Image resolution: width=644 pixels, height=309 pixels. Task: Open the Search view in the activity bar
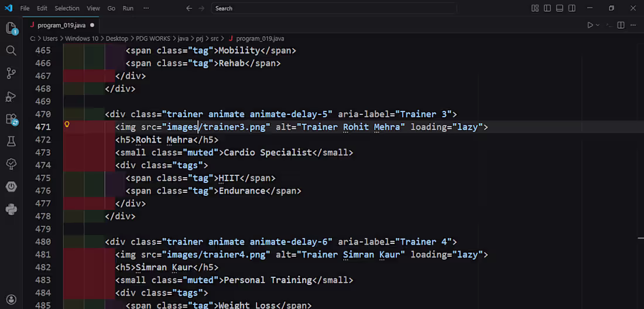click(x=11, y=50)
